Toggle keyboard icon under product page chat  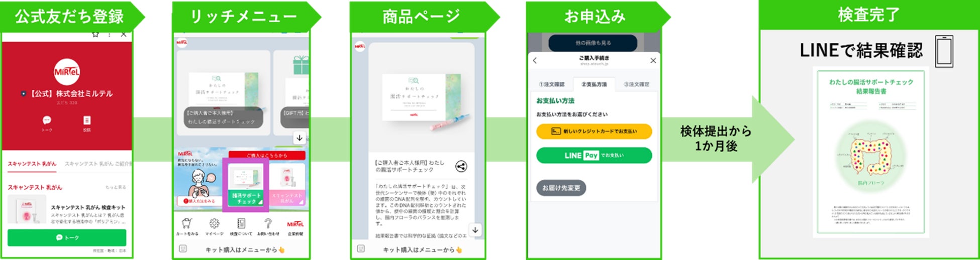tap(361, 249)
